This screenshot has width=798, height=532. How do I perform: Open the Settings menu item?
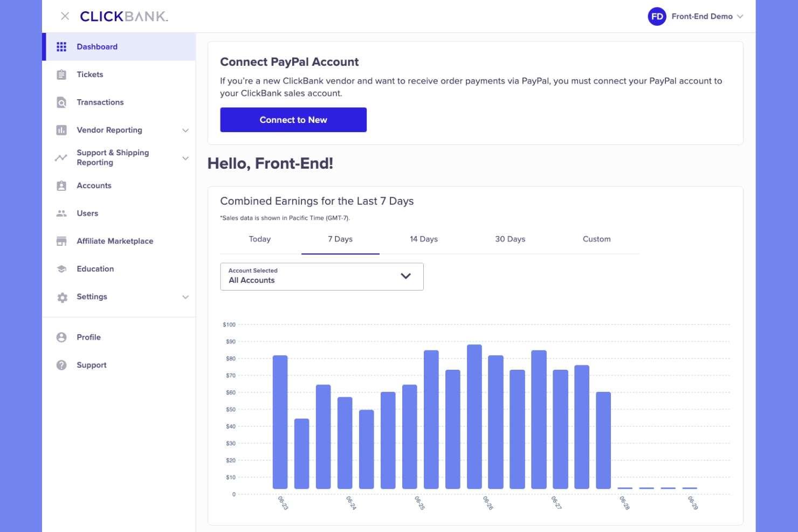pos(119,297)
